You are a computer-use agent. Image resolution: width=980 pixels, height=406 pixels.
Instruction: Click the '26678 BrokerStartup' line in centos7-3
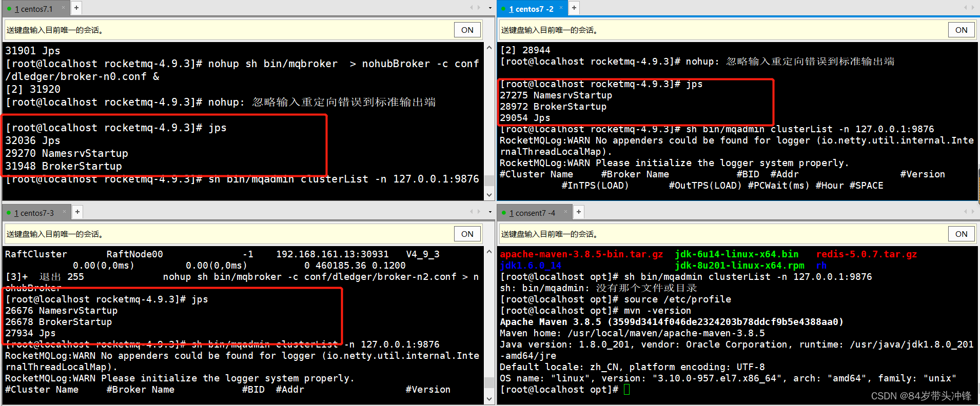(58, 322)
